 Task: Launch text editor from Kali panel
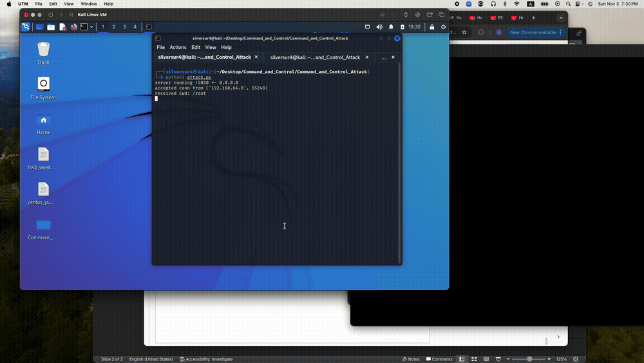62,27
